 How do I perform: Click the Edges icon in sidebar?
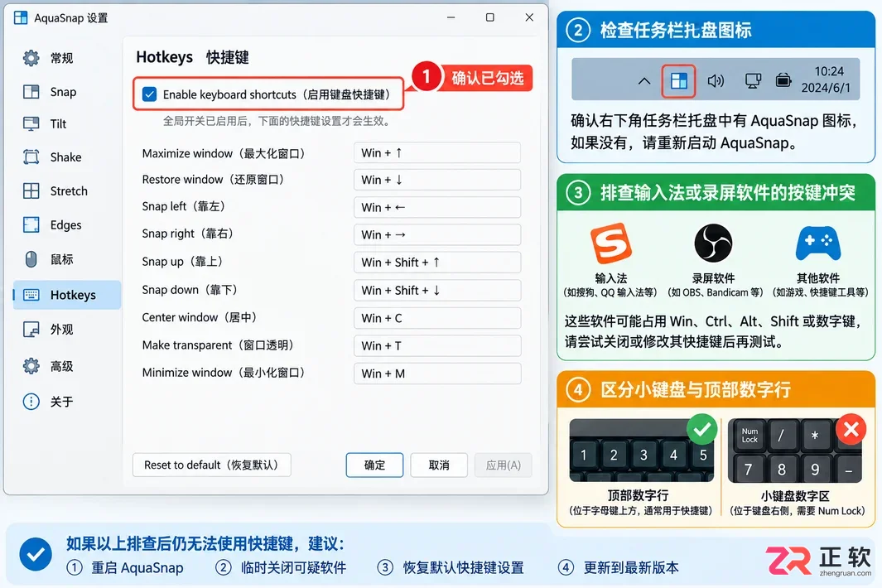31,224
